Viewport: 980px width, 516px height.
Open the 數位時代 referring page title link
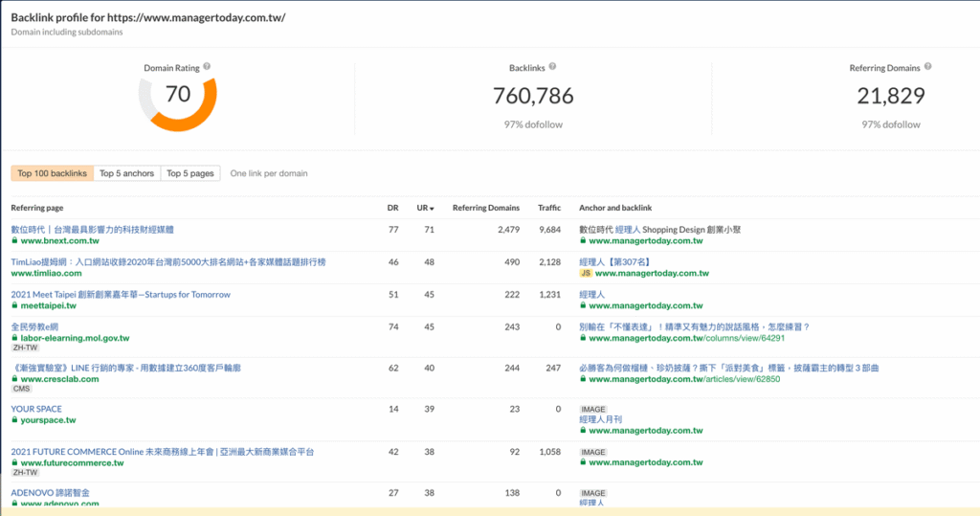[x=93, y=230]
